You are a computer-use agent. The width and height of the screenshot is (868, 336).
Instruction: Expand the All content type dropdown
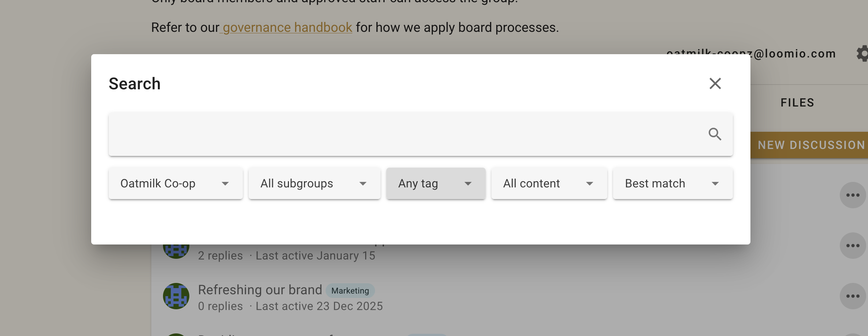549,183
